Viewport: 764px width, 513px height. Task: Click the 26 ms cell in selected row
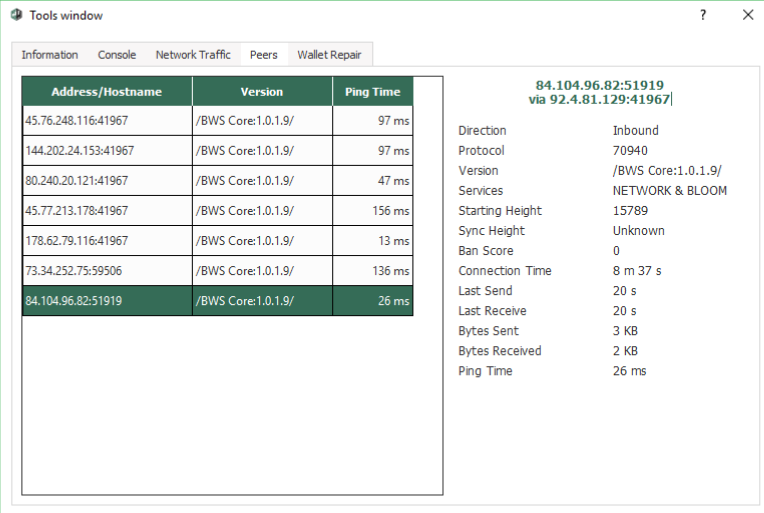tap(373, 301)
